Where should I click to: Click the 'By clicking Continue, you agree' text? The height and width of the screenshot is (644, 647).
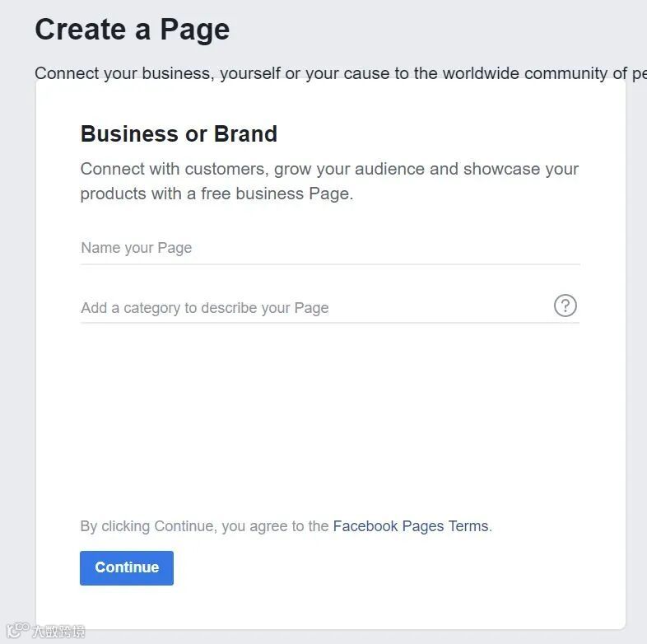[x=204, y=526]
